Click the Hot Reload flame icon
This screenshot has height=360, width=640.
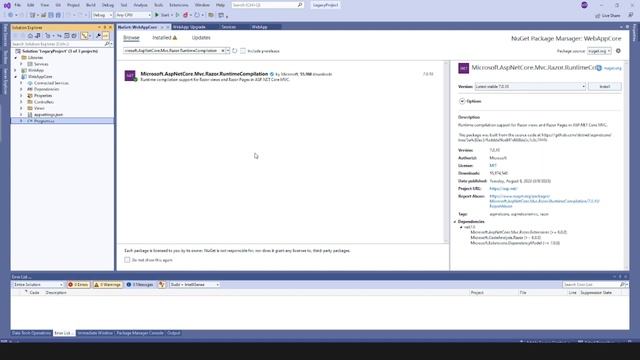(x=186, y=15)
